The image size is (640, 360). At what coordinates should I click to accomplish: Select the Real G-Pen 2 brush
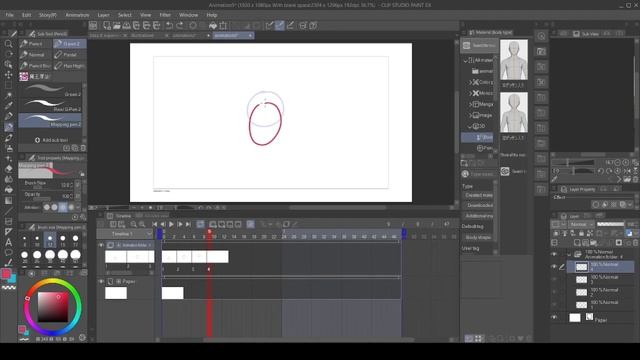click(50, 105)
